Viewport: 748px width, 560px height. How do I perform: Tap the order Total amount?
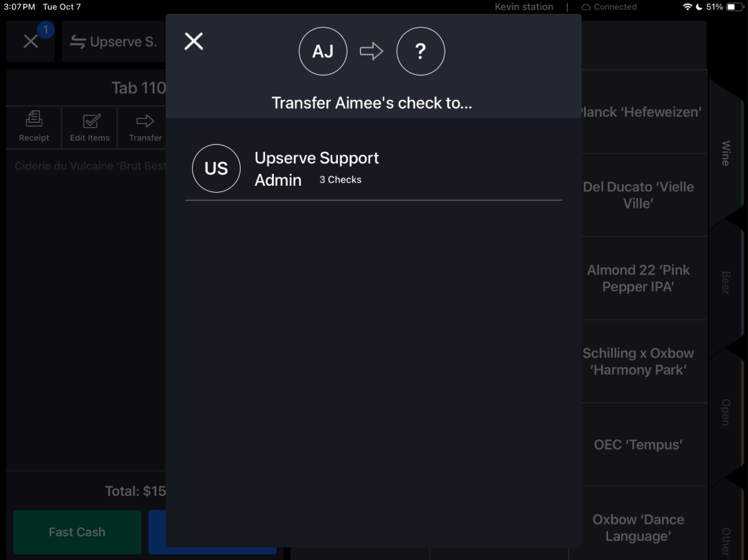(x=136, y=491)
